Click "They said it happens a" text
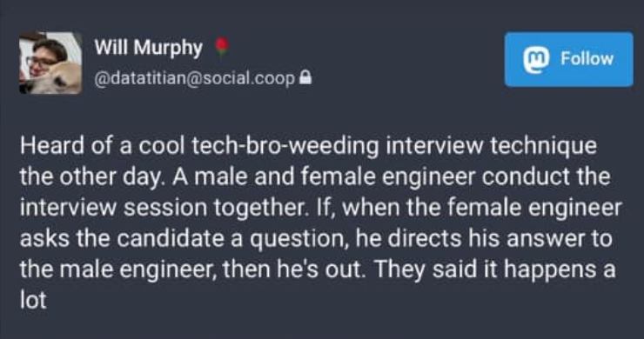This screenshot has width=644, height=339. pos(495,270)
